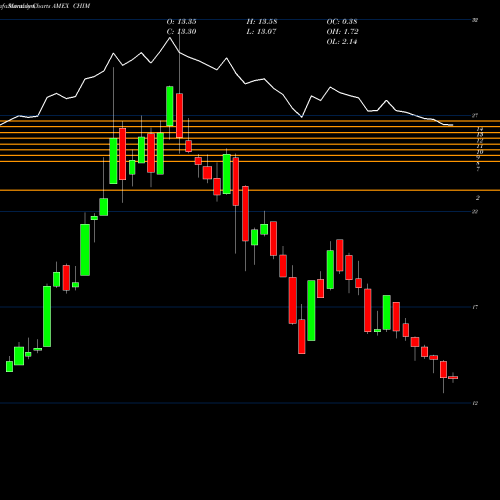Click the "H: 13.58" high value
Viewport: 500px width, 500px height.
coord(262,22)
